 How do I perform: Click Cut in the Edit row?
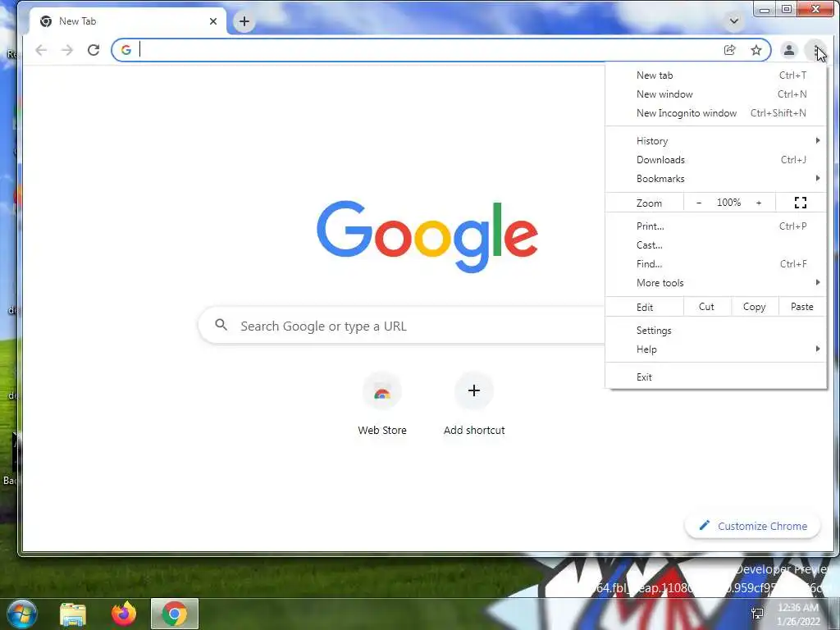pos(706,307)
